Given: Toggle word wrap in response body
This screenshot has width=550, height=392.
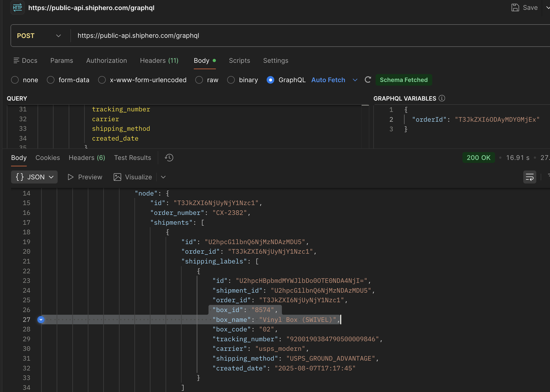Looking at the screenshot, I should (x=529, y=177).
